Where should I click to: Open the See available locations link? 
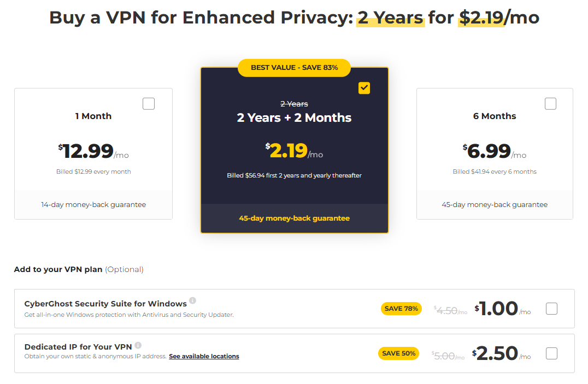(204, 356)
